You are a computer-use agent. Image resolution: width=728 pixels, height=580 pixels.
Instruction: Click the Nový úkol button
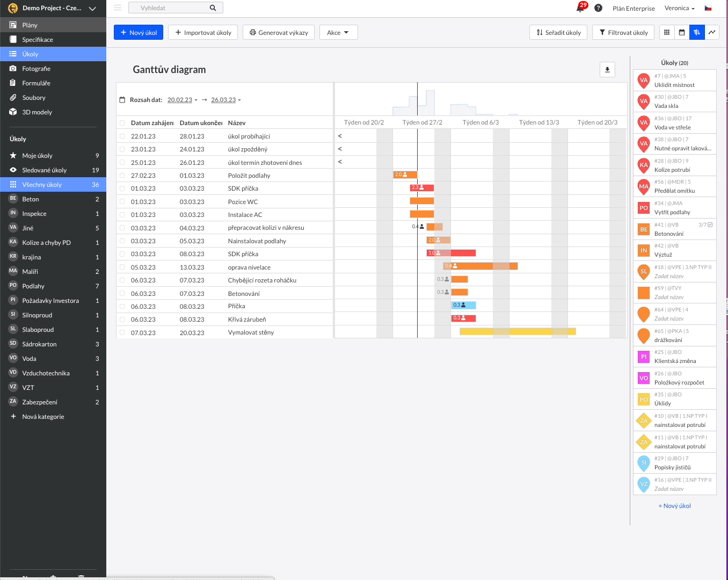point(139,33)
